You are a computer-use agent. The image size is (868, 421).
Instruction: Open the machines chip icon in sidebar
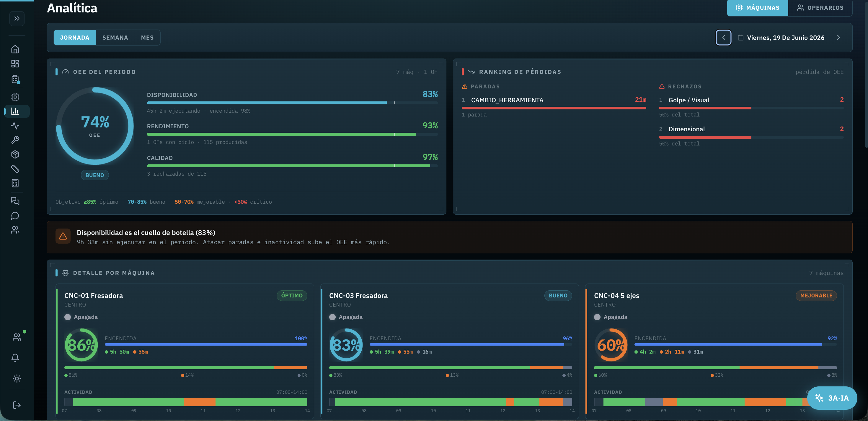point(15,97)
